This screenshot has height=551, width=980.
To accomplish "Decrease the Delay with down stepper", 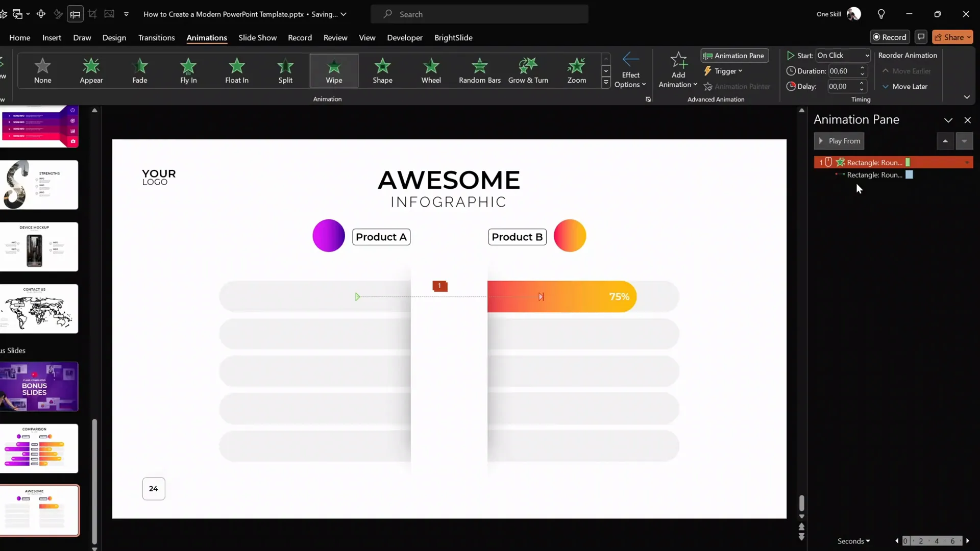I will point(862,90).
